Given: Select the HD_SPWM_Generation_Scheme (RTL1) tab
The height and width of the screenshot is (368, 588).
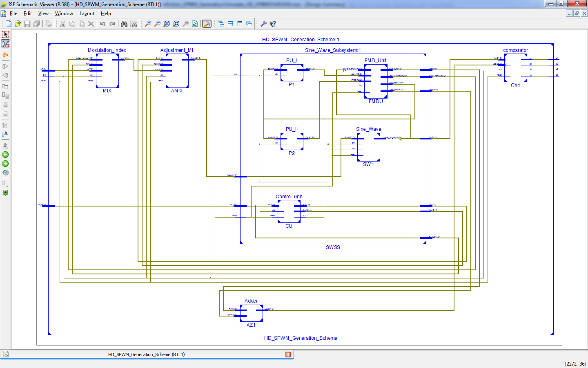Looking at the screenshot, I should (146, 355).
